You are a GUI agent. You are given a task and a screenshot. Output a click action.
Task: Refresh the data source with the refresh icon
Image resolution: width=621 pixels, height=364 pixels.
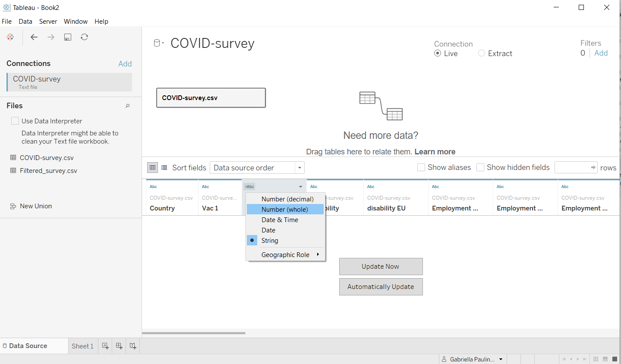coord(84,37)
